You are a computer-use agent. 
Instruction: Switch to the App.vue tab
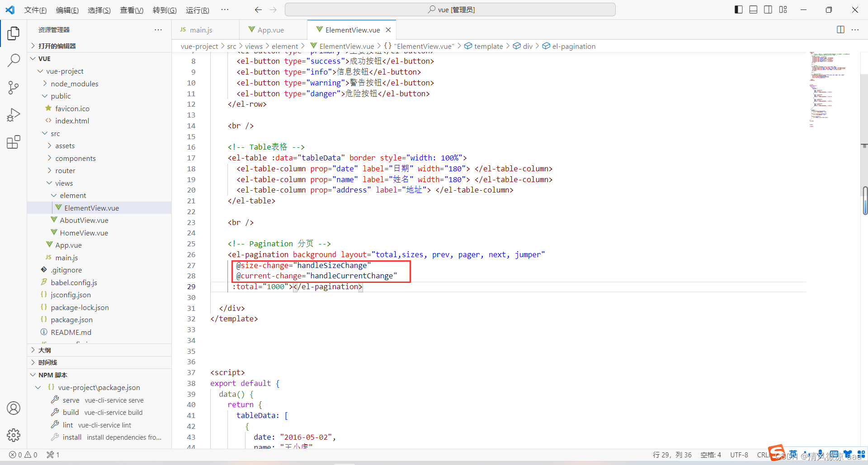[x=274, y=30]
